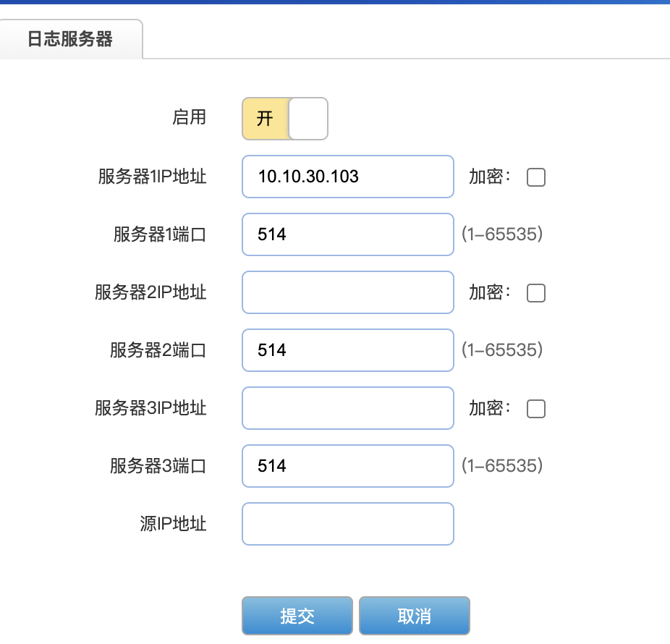Click the 源IP地址 input field
670x644 pixels.
tap(347, 524)
